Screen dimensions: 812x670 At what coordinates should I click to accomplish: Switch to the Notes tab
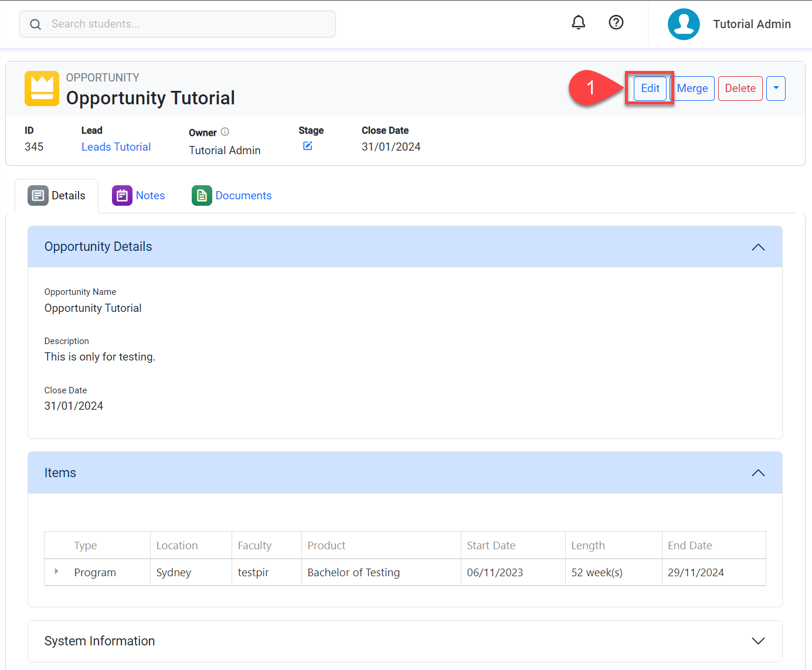point(150,196)
